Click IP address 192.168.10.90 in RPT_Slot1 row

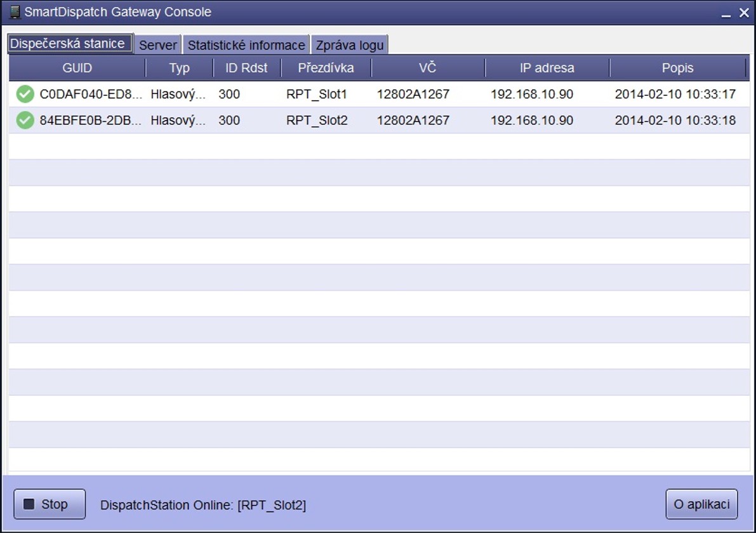(x=532, y=94)
